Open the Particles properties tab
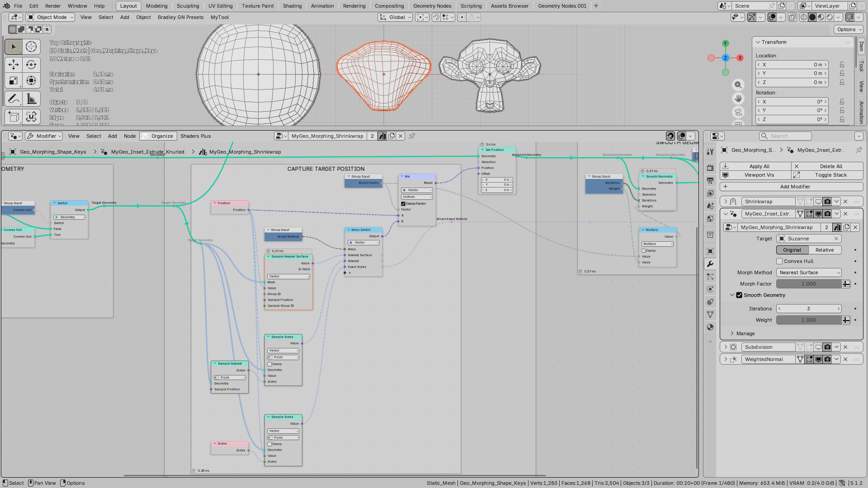 (710, 277)
